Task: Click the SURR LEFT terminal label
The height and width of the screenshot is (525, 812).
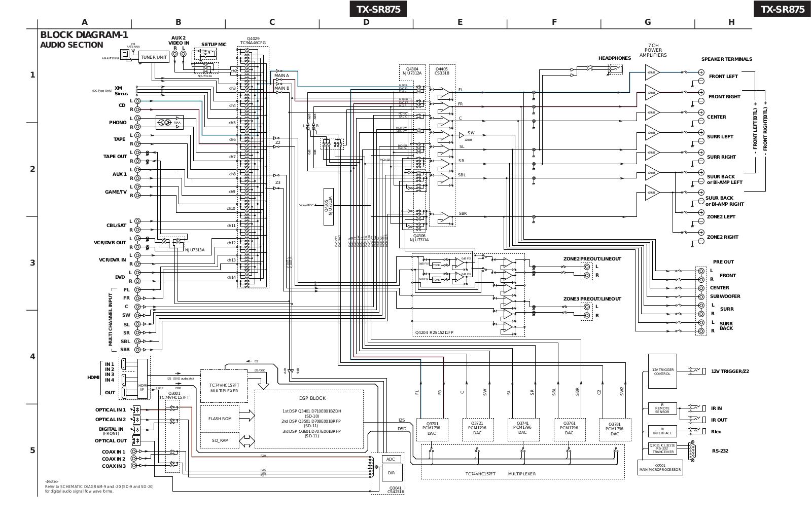Action: coord(720,137)
